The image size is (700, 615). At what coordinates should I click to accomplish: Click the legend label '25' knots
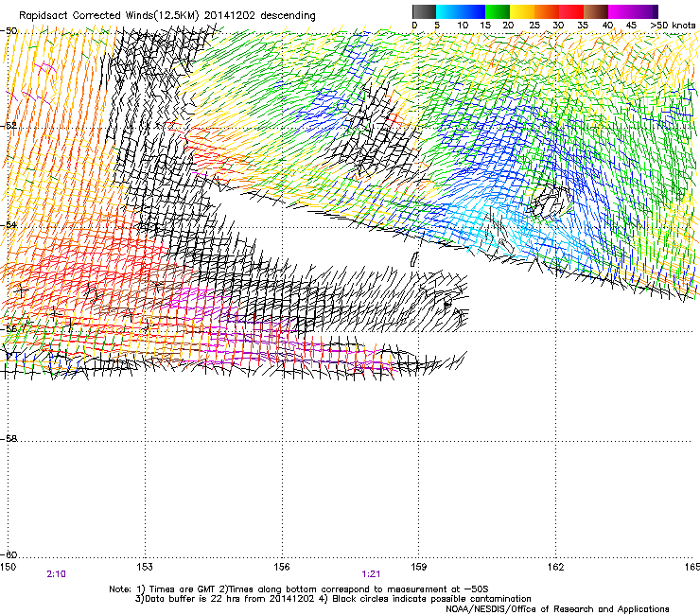pyautogui.click(x=534, y=26)
